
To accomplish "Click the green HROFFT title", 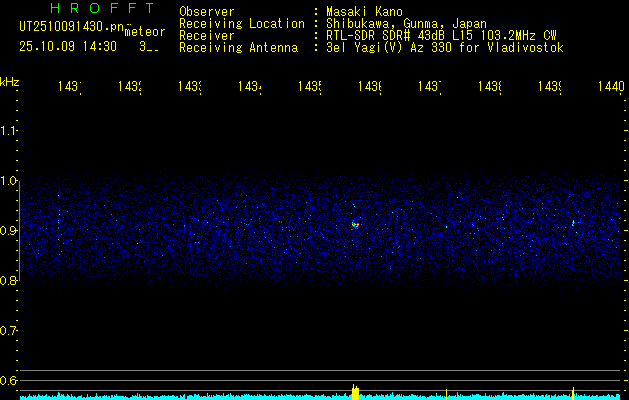I will click(102, 8).
